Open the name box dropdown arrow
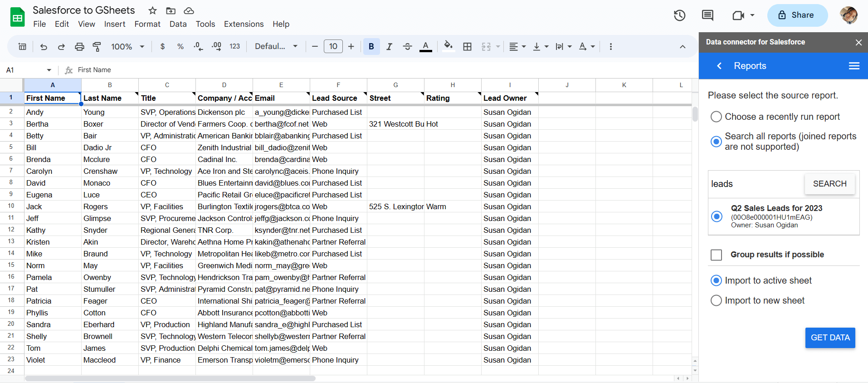 pos(49,70)
